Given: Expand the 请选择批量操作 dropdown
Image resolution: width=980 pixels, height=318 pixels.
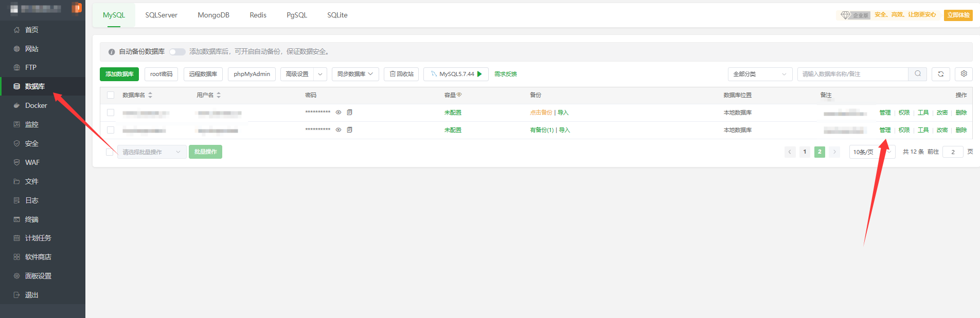Looking at the screenshot, I should (x=151, y=152).
